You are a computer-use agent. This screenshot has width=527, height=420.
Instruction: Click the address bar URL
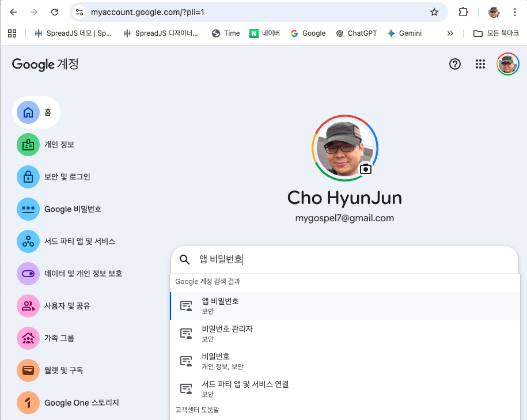(x=147, y=13)
